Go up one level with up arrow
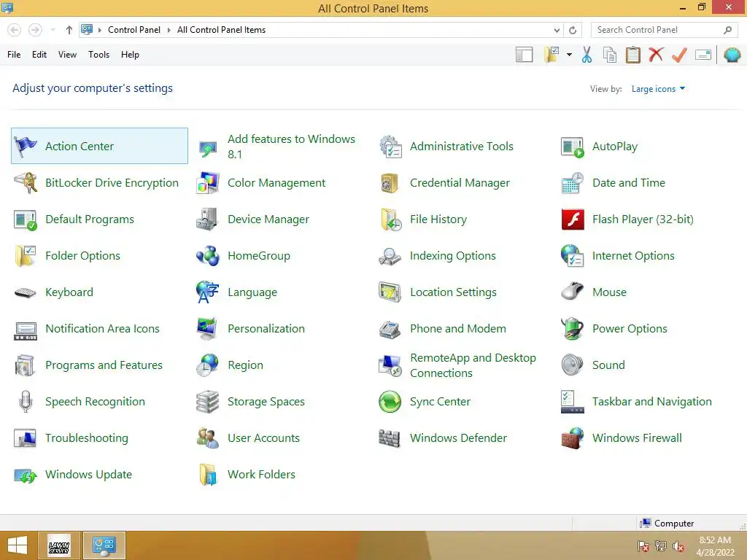The image size is (747, 560). tap(69, 30)
